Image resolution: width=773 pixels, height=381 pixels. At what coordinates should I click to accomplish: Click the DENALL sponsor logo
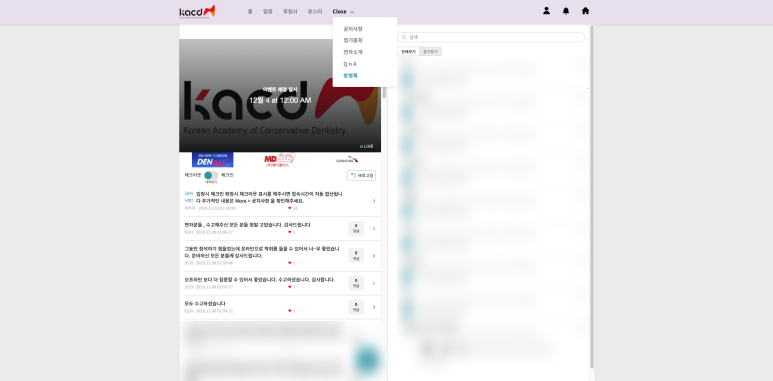[212, 160]
